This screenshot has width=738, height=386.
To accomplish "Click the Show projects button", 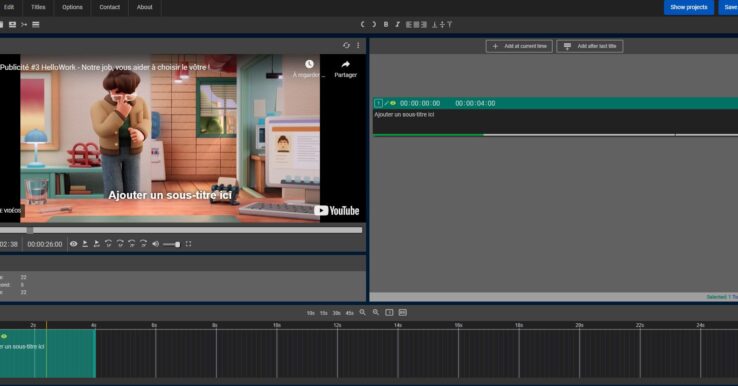I will [x=689, y=7].
